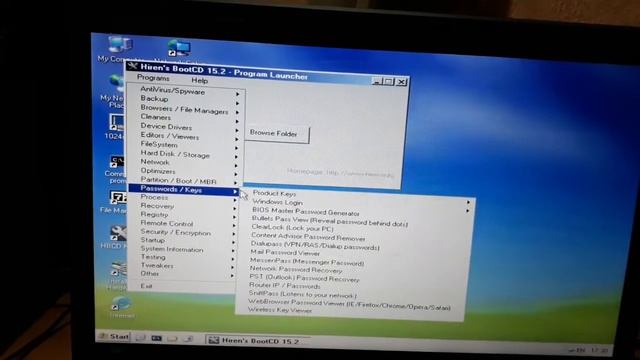640x360 pixels.
Task: Open the Command Prompt desktop icon
Action: tap(117, 169)
